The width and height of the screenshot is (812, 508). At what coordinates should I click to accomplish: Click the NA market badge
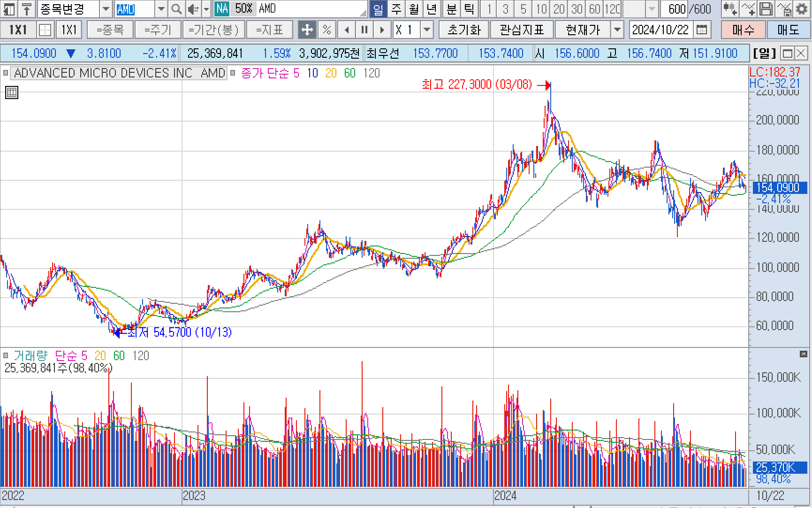coord(222,9)
